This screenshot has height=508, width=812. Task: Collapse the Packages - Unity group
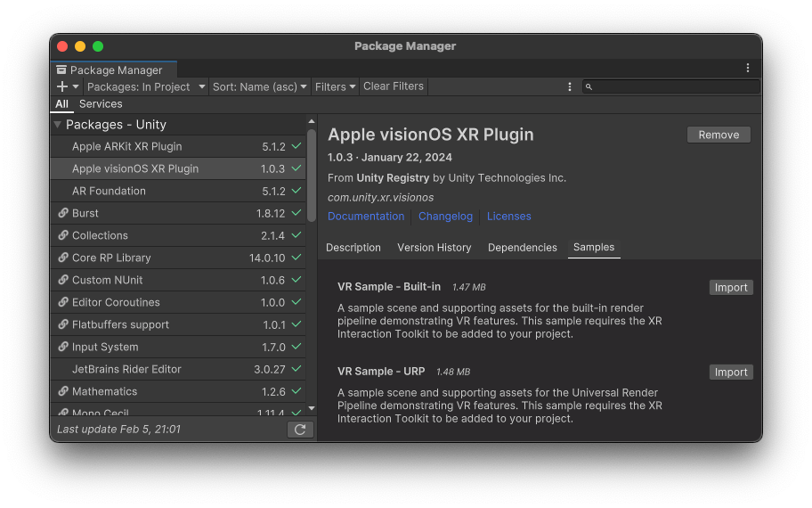[58, 125]
